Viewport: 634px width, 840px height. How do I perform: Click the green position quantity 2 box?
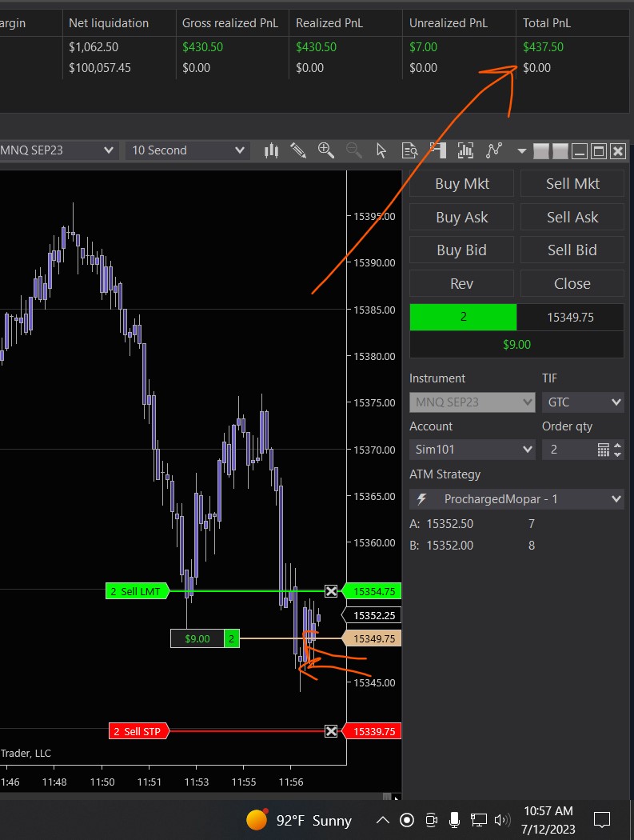(x=463, y=317)
